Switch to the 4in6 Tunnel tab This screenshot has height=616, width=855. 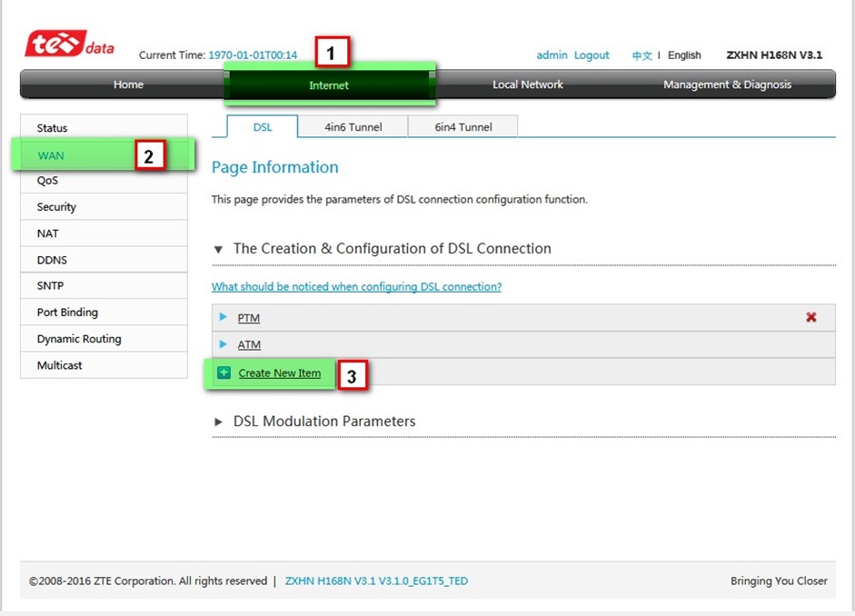[353, 127]
